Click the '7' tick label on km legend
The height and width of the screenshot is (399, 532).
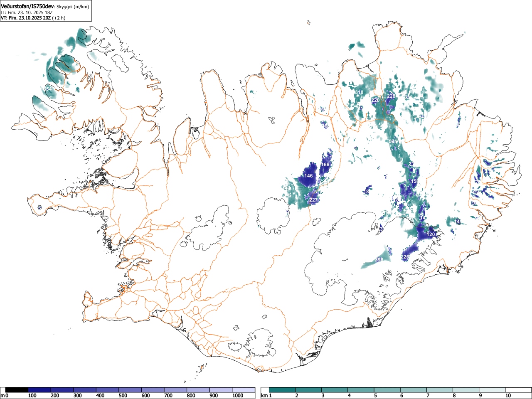[428, 396]
